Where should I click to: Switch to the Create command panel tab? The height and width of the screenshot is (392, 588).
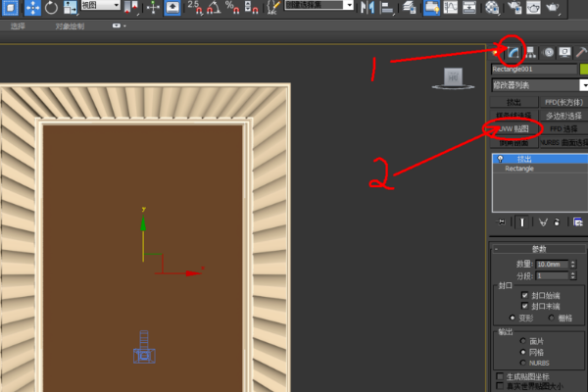click(497, 52)
